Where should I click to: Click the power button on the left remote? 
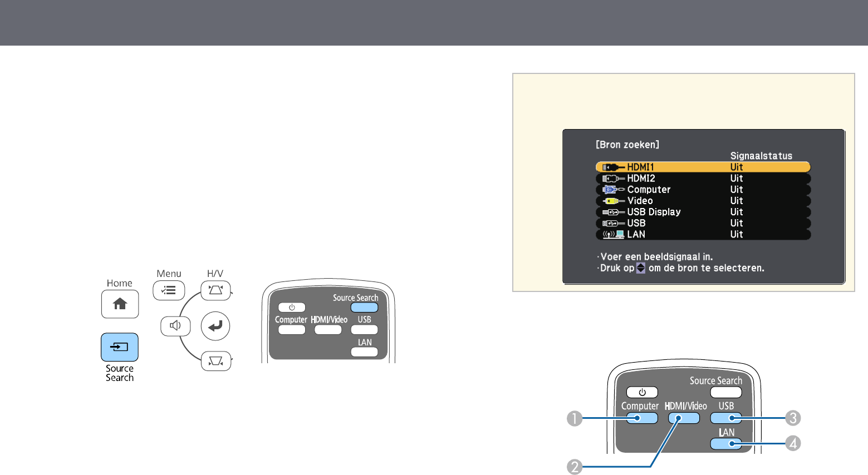[x=292, y=308]
